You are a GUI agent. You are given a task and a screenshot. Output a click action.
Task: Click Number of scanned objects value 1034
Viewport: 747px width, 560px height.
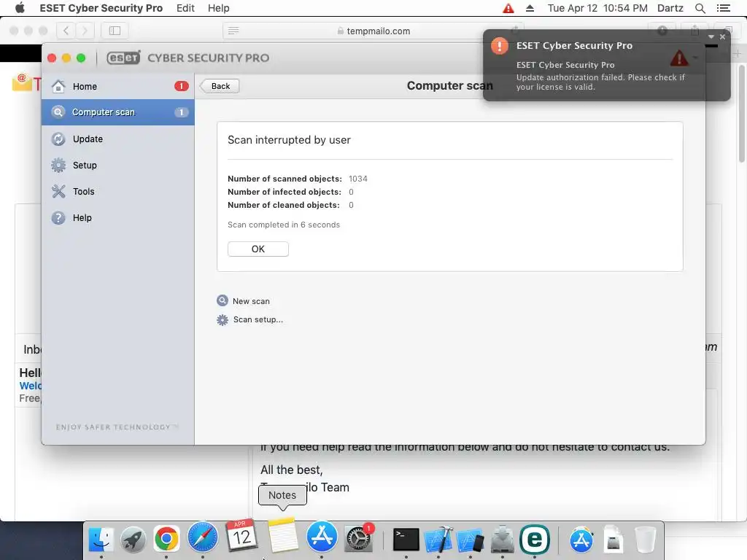[x=357, y=179]
